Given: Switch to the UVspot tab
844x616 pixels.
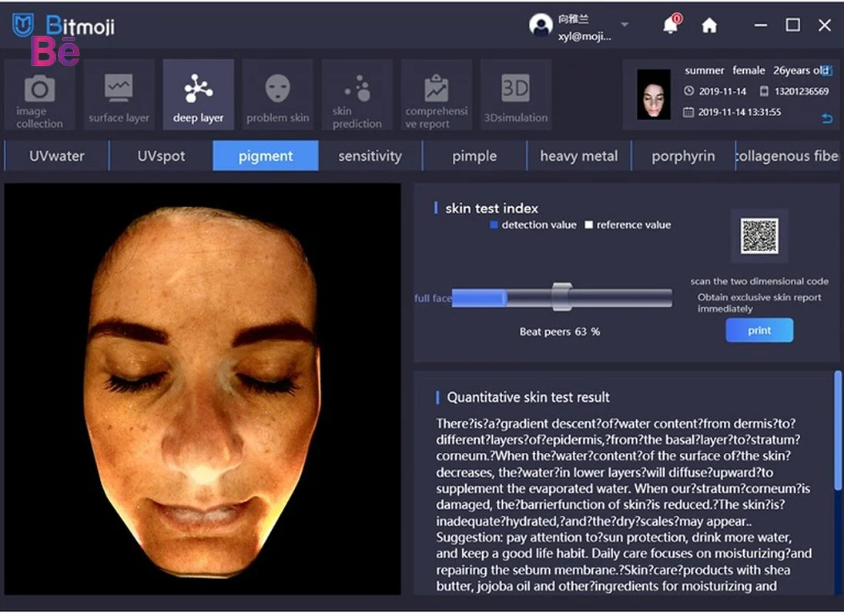Looking at the screenshot, I should [x=161, y=156].
